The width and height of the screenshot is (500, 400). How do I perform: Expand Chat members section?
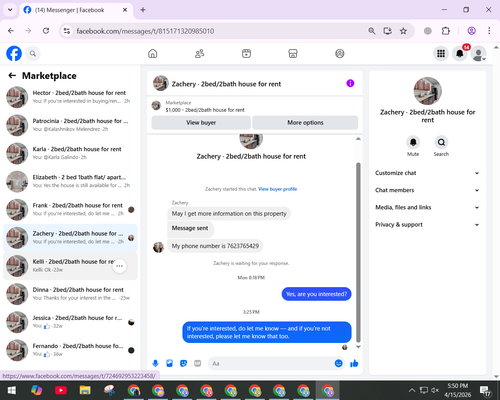[x=427, y=190]
